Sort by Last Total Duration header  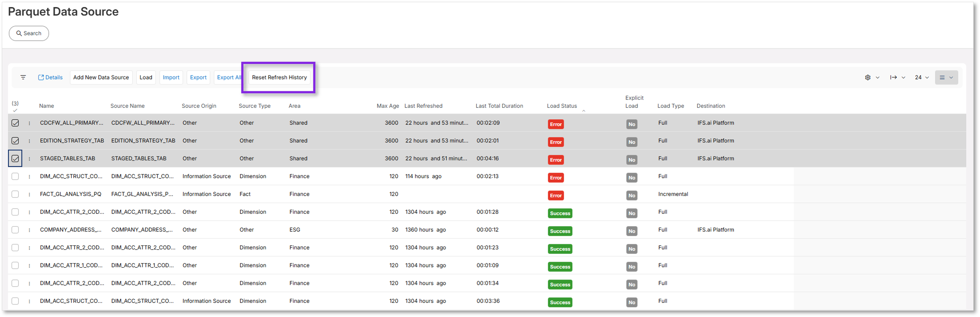click(499, 106)
